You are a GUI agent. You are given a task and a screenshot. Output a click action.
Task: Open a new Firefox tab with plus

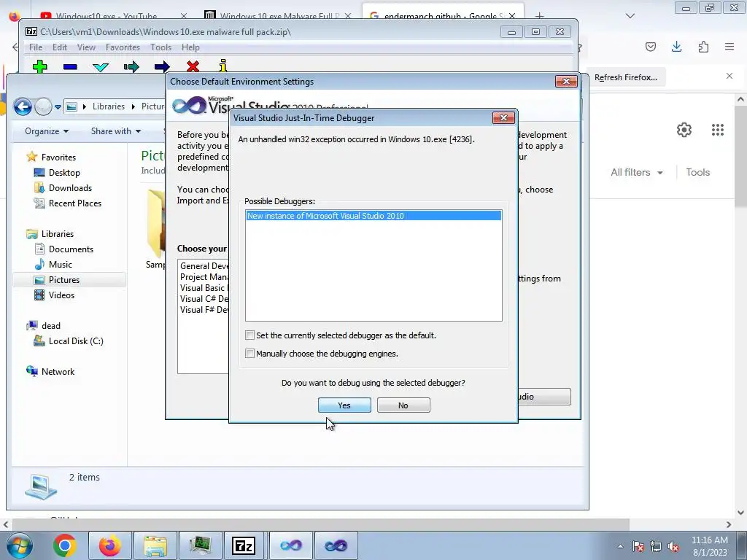click(x=539, y=16)
